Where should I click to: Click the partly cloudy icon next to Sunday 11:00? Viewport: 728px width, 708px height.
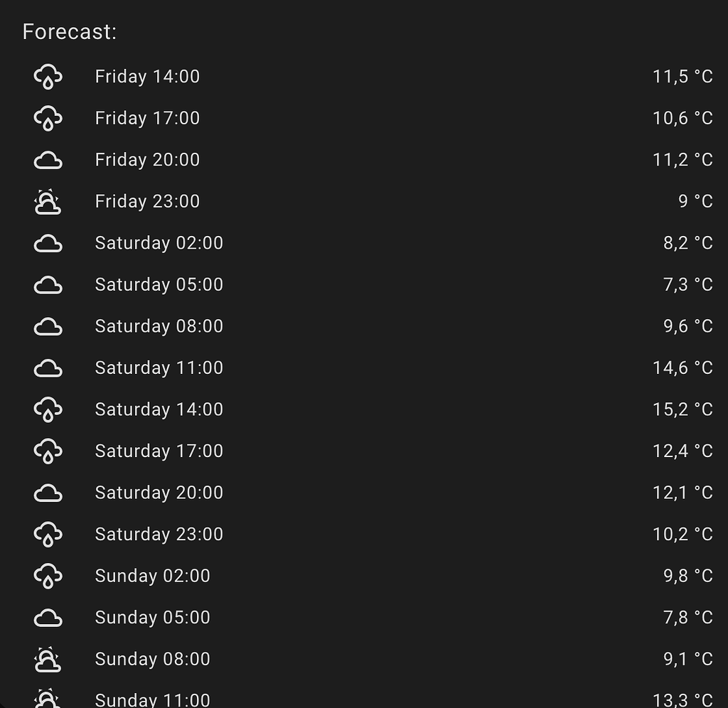pos(48,700)
